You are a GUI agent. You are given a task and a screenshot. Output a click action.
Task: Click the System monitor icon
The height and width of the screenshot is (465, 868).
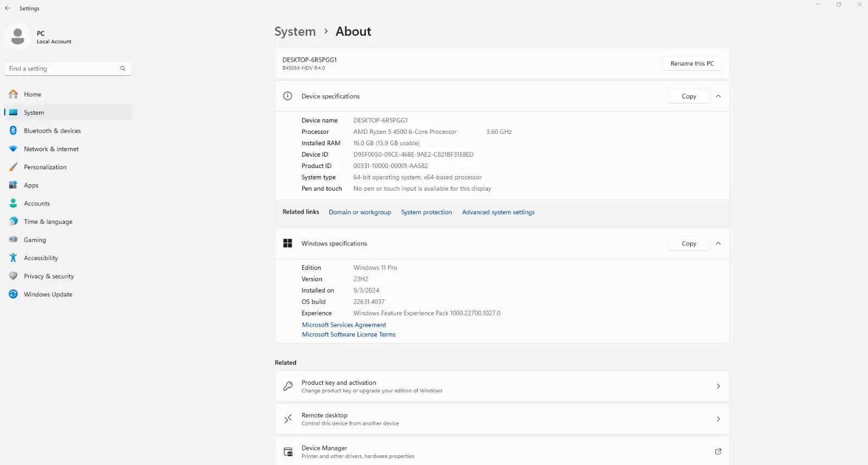13,113
